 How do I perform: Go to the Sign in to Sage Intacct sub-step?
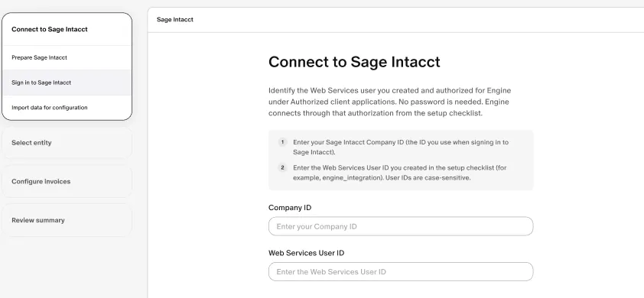pos(67,83)
